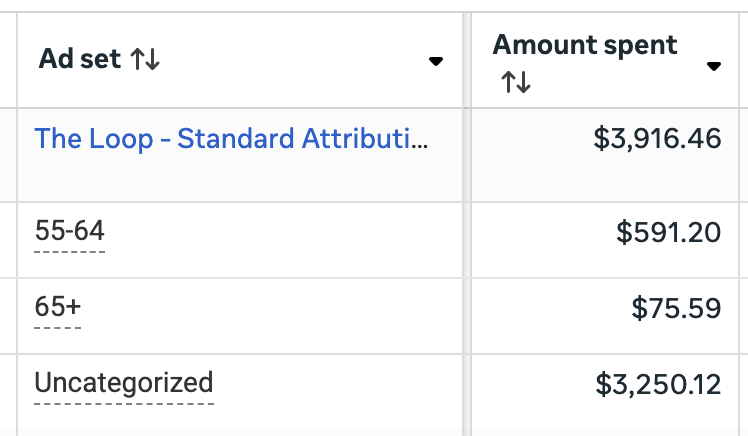
Task: Grab the divider between Ad set and Amount spent
Action: coord(463,60)
